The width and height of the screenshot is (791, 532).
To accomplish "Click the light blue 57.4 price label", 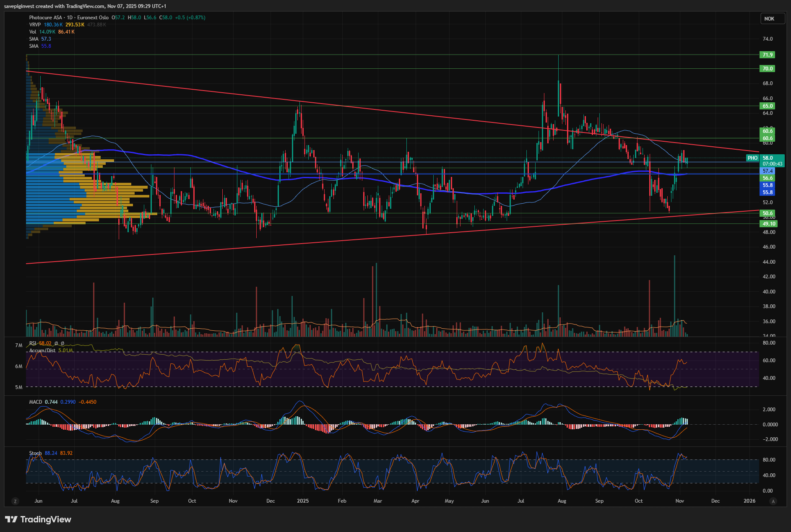I will (x=768, y=171).
